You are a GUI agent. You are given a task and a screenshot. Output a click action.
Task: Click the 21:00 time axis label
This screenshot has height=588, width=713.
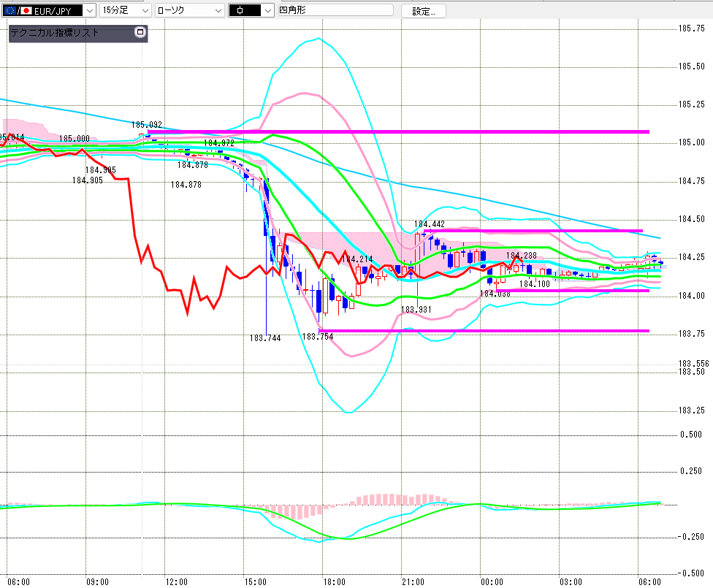point(413,582)
